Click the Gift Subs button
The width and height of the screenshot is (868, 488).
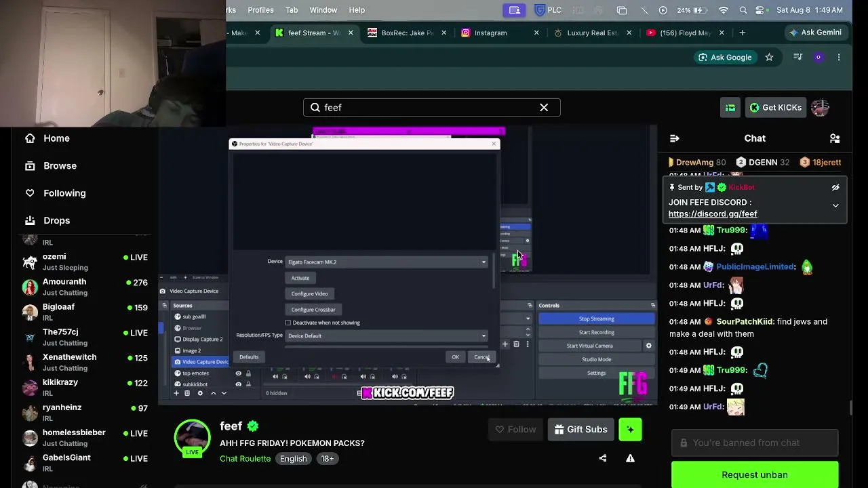point(581,429)
